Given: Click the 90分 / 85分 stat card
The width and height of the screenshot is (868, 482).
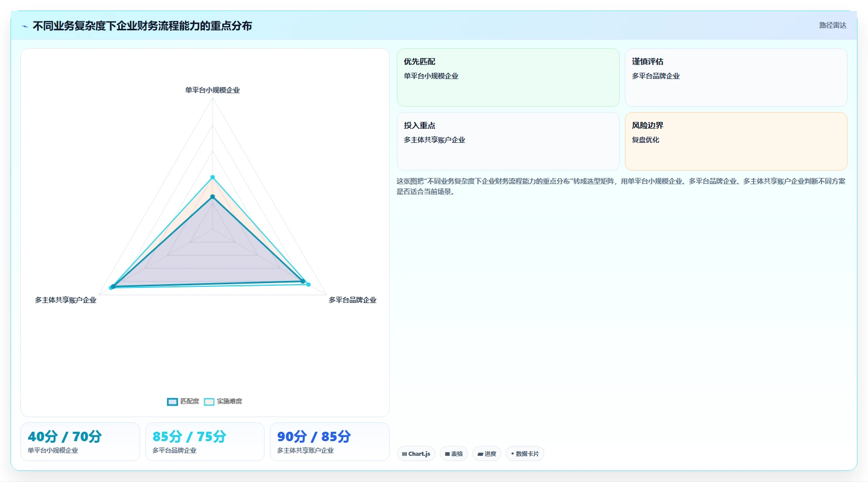Looking at the screenshot, I should point(329,442).
